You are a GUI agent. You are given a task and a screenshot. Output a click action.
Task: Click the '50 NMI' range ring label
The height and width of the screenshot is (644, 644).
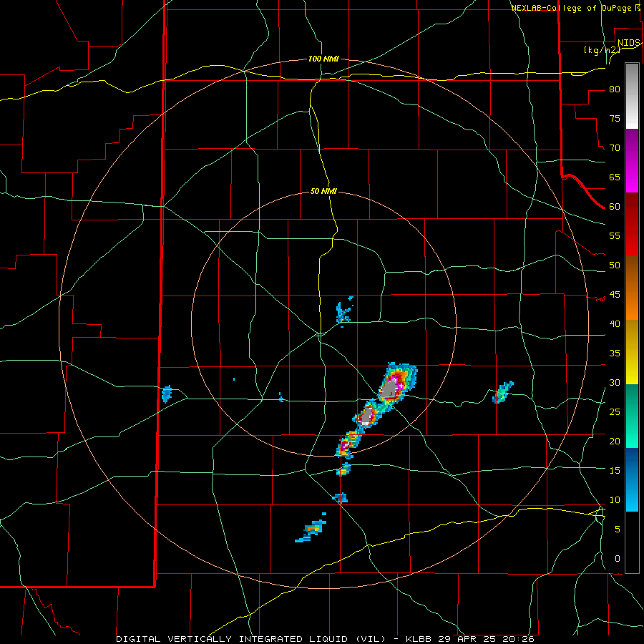[323, 191]
